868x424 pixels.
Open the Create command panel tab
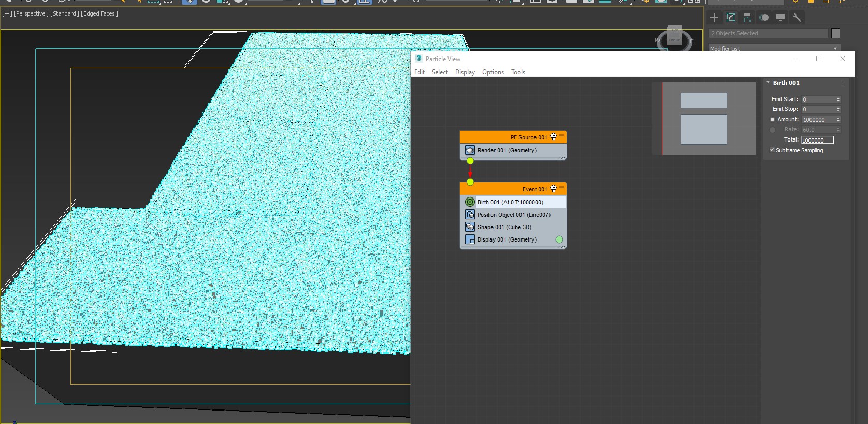coord(714,18)
